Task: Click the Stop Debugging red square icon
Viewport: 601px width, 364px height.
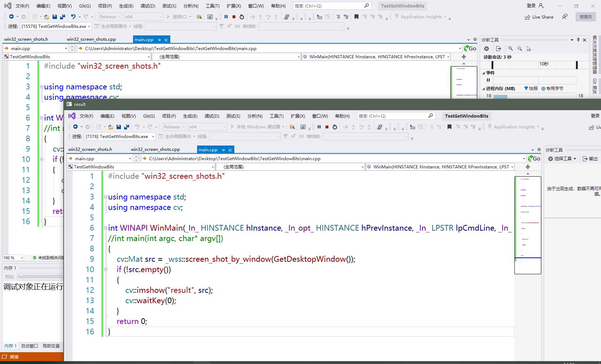Action: coord(234,16)
